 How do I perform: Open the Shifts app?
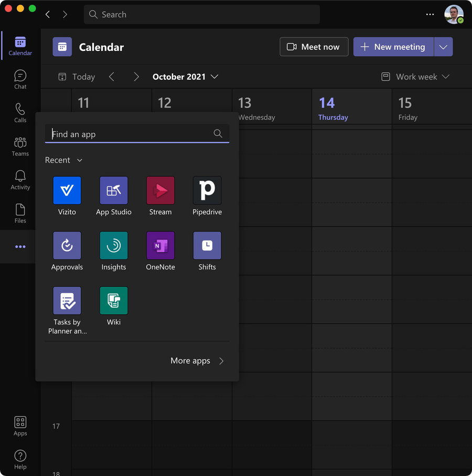[x=207, y=245]
